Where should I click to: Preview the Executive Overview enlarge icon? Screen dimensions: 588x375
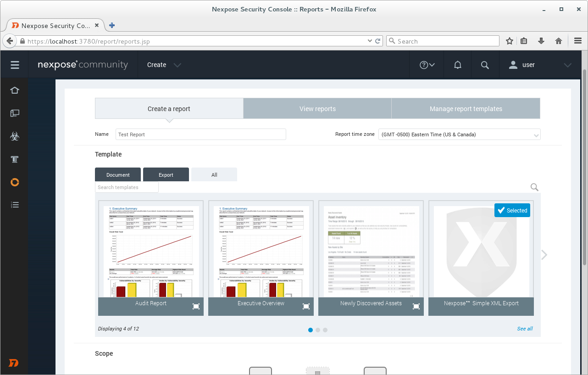coord(306,307)
